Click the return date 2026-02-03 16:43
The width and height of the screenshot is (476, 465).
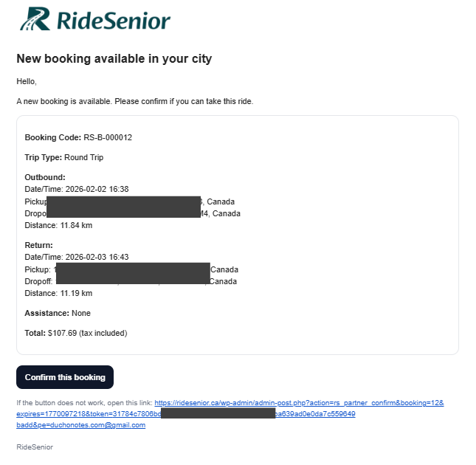pyautogui.click(x=97, y=257)
